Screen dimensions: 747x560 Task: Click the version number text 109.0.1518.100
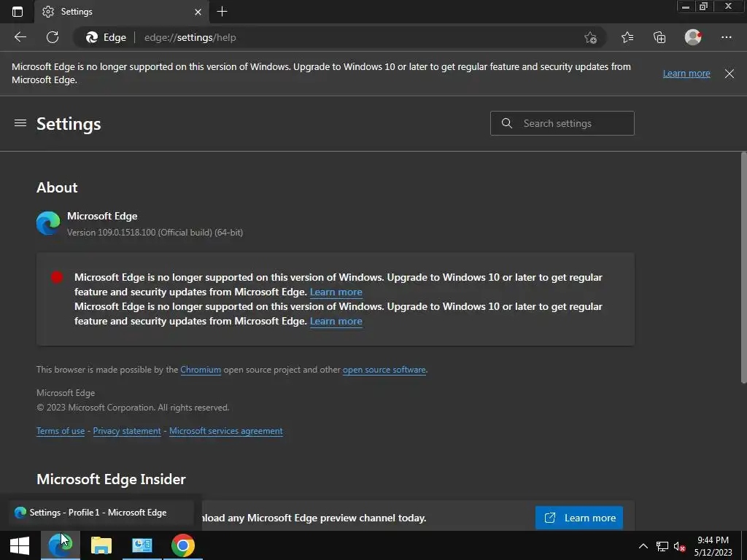127,233
